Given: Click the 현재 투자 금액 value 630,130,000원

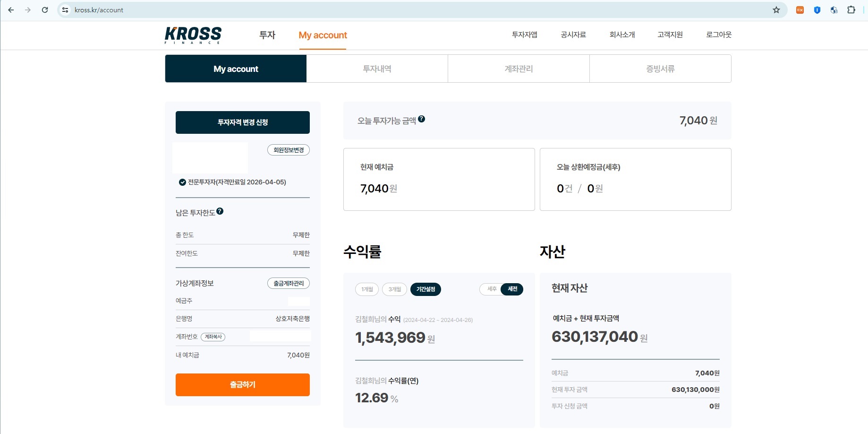Looking at the screenshot, I should 696,390.
